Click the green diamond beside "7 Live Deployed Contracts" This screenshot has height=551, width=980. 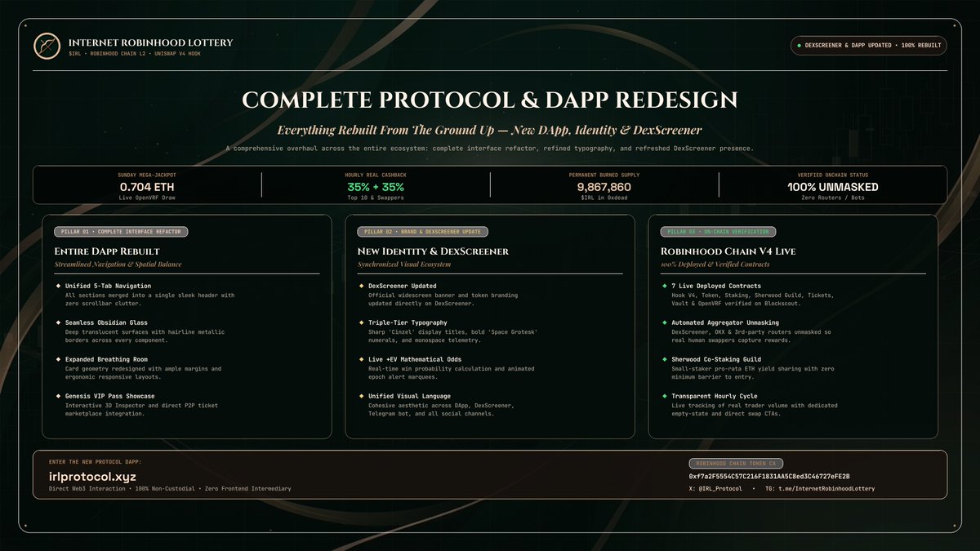pyautogui.click(x=665, y=286)
